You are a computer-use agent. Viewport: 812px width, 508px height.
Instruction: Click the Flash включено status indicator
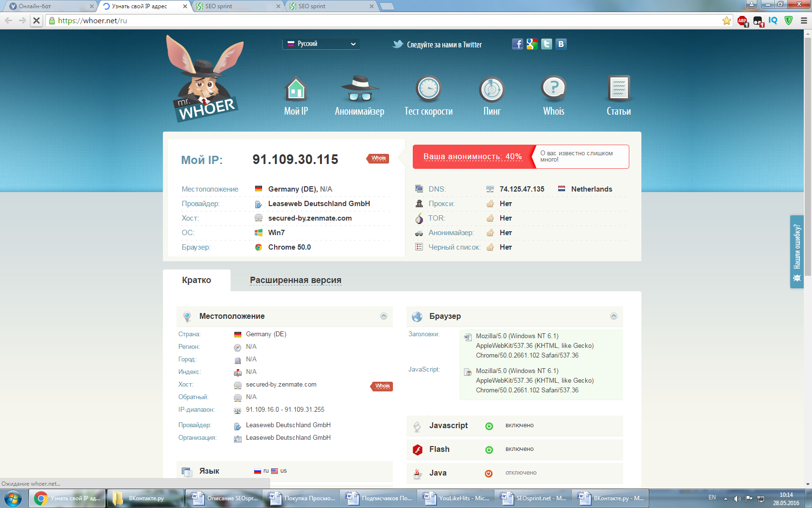(x=489, y=449)
